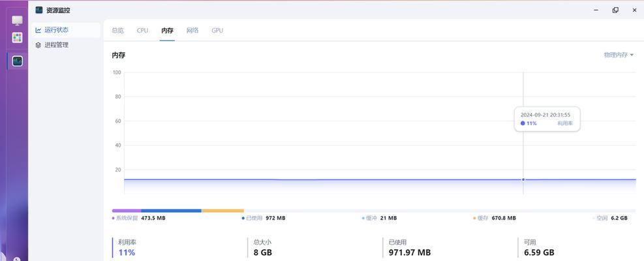The width and height of the screenshot is (644, 261).
Task: Switch to the 总览 tab
Action: [x=117, y=31]
